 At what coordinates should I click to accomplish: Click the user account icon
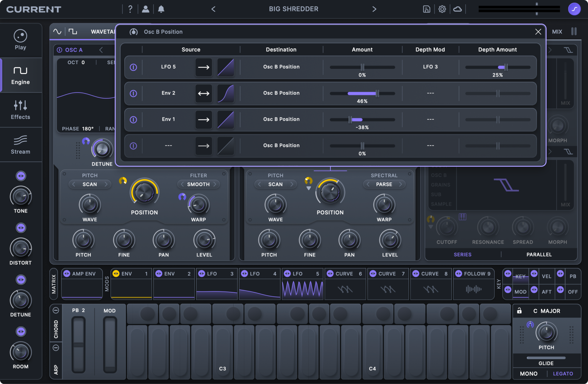145,9
